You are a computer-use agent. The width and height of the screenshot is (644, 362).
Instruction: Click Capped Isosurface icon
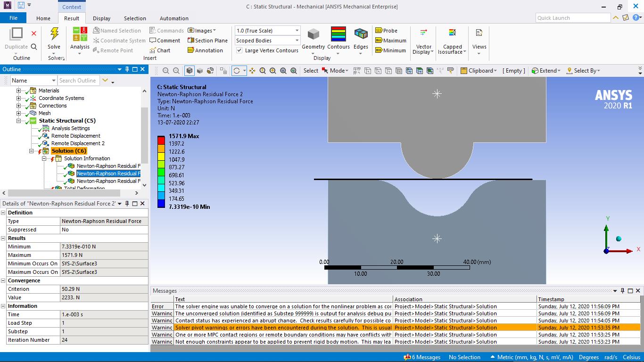coord(452,33)
